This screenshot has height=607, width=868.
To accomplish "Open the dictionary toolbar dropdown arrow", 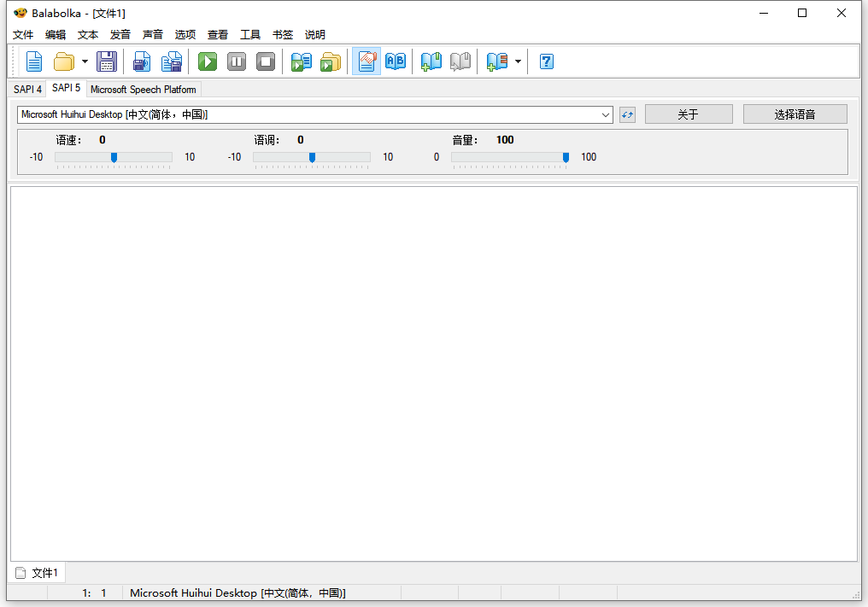I will tap(518, 61).
